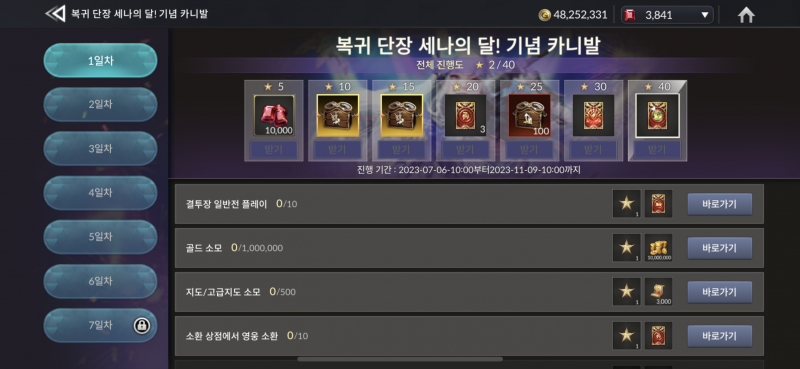
Task: Claim the 30-star reward with 받기
Action: click(x=593, y=150)
